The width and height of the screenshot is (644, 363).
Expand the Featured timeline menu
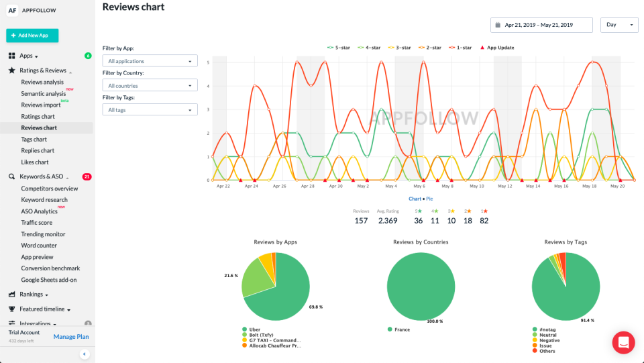[x=45, y=309]
